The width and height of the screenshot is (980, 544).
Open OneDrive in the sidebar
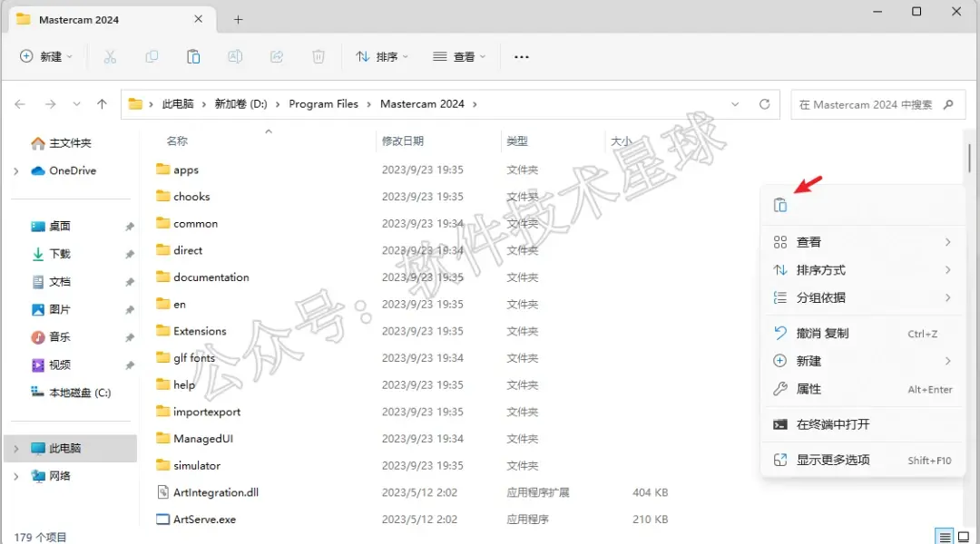(64, 170)
